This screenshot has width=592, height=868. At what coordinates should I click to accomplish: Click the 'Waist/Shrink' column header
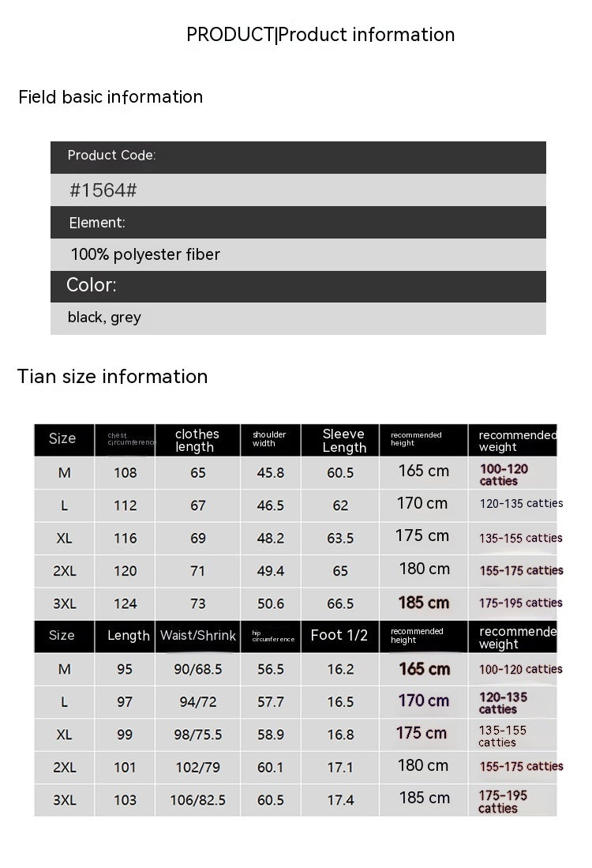(198, 636)
